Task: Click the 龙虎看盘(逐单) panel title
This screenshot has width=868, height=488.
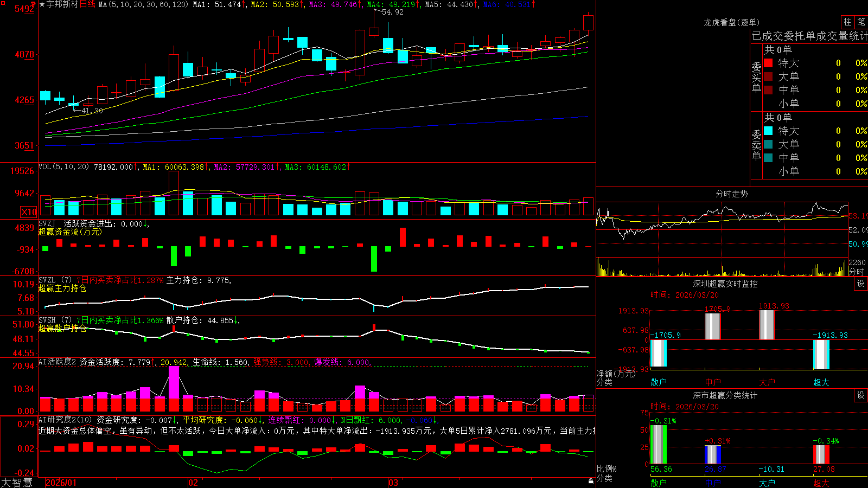Action: 731,22
